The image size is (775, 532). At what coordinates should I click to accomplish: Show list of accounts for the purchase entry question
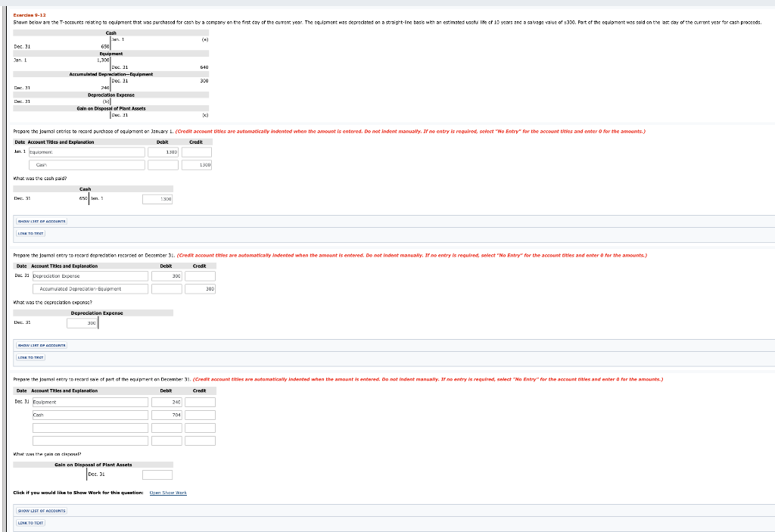42,222
